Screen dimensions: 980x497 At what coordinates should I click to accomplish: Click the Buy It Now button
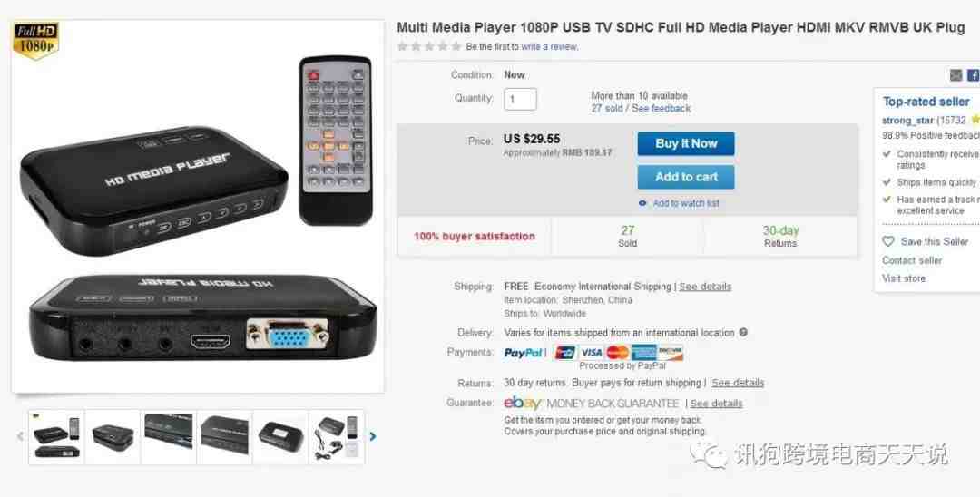pyautogui.click(x=686, y=143)
